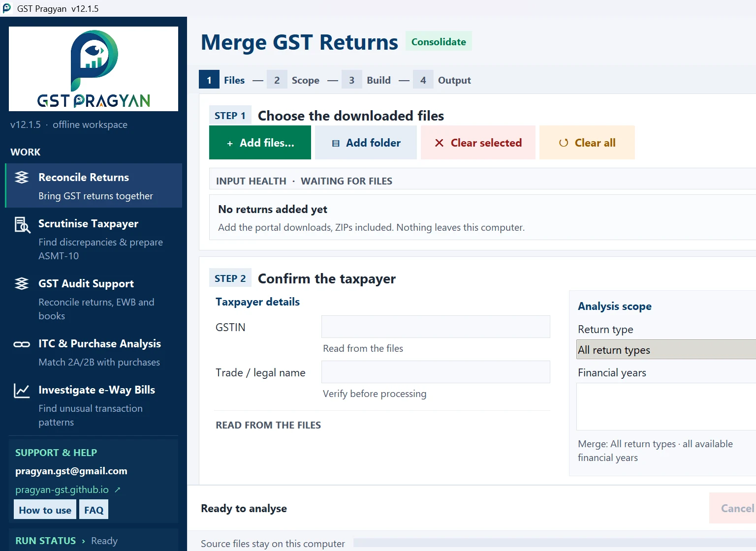The height and width of the screenshot is (551, 756).
Task: Click the STEP 1 badge
Action: click(x=230, y=115)
